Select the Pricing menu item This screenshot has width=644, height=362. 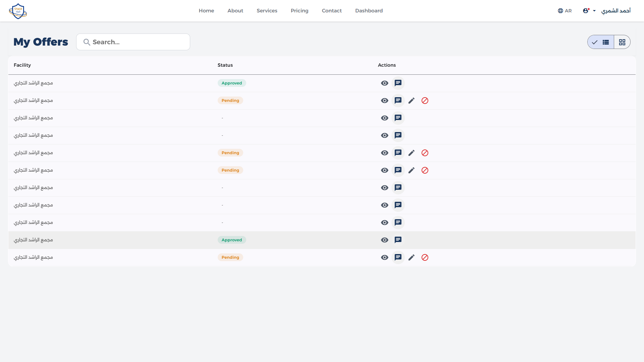(299, 10)
